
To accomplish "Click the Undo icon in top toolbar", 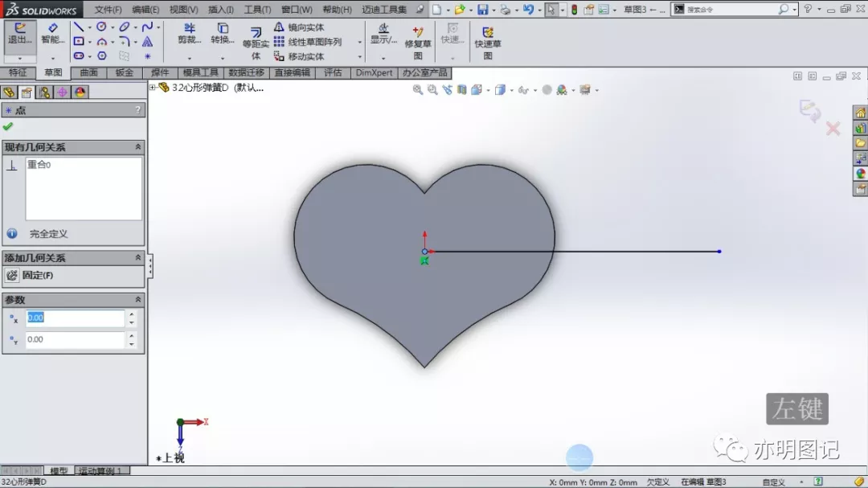I will 528,10.
